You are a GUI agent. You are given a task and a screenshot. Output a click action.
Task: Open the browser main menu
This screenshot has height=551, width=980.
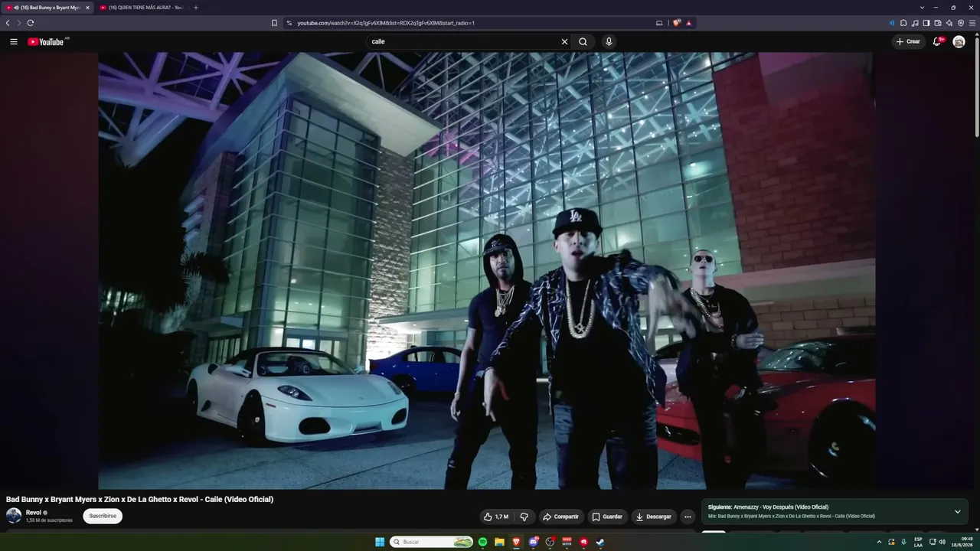(x=972, y=23)
